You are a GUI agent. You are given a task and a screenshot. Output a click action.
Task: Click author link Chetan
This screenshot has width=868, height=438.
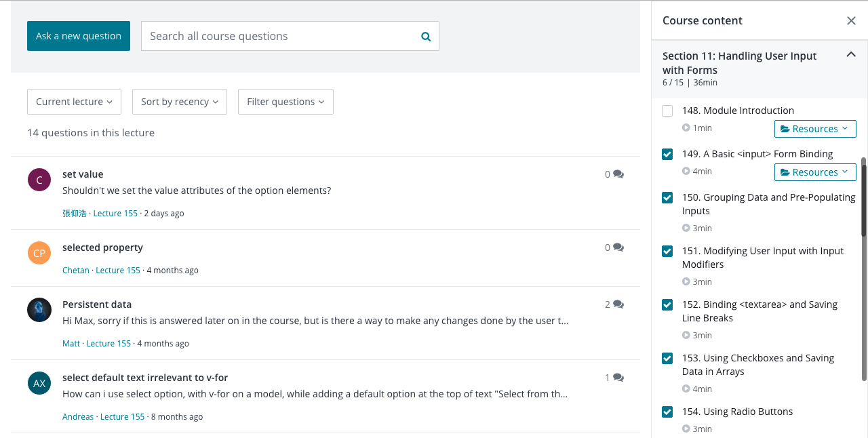tap(76, 270)
